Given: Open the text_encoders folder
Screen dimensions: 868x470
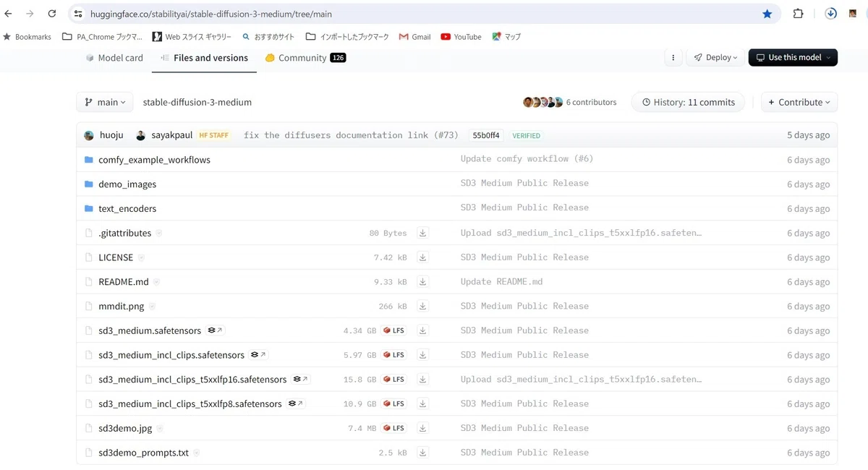Looking at the screenshot, I should [x=127, y=208].
